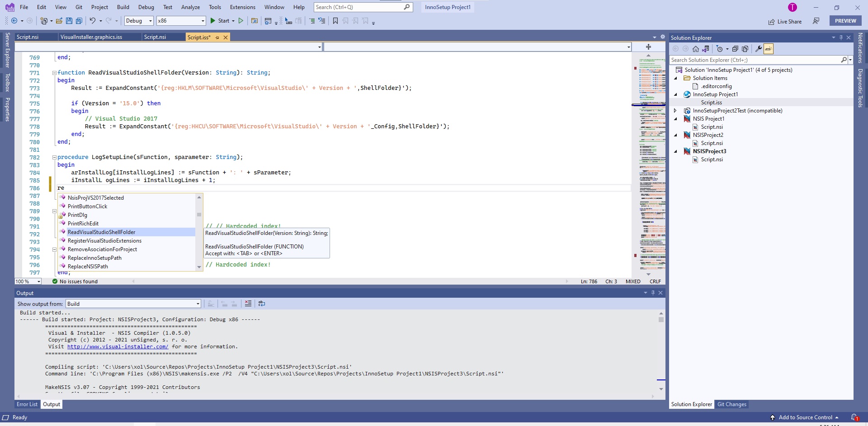Switch to the Error List tab

[x=27, y=404]
